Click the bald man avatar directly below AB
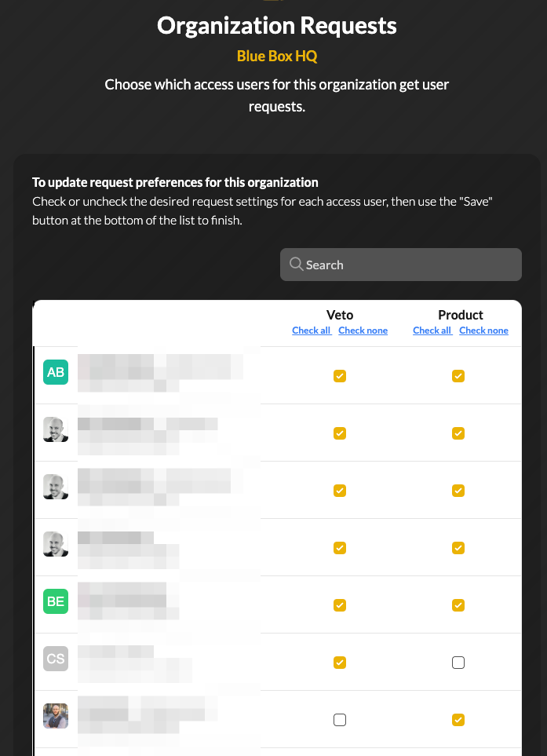 click(56, 429)
